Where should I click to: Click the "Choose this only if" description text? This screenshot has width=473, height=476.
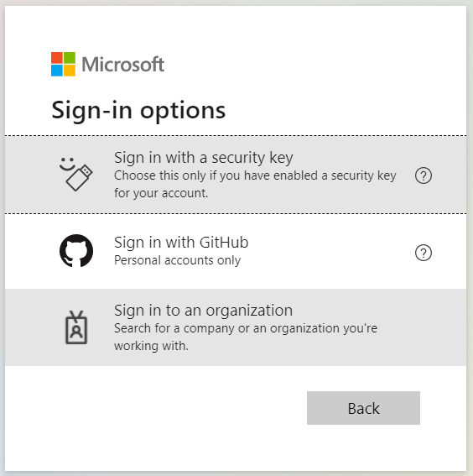point(255,184)
